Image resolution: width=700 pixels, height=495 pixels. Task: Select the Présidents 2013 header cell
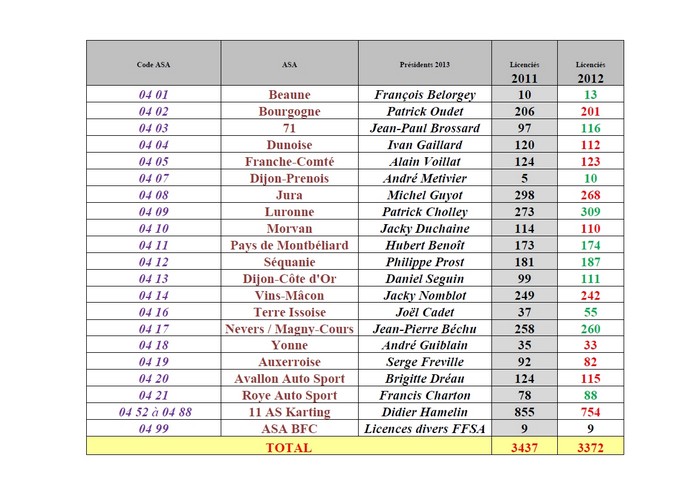tap(424, 63)
